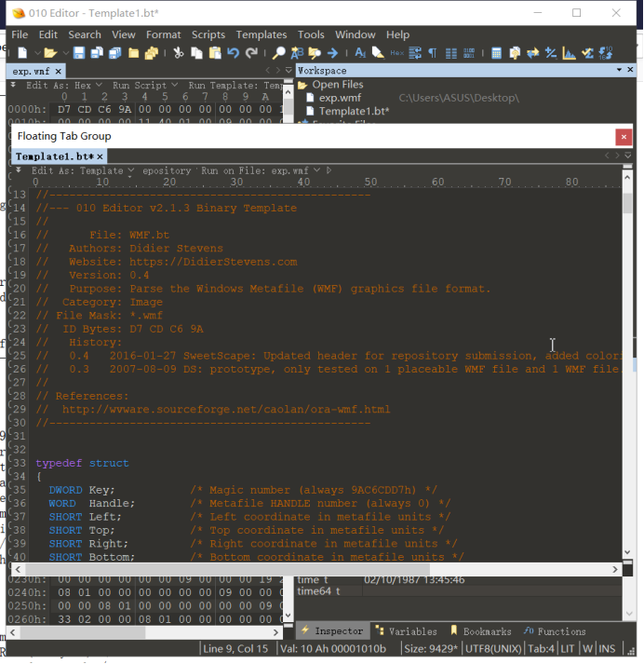The image size is (644, 664).
Task: Toggle the binary ruler toolbar button
Action: pyautogui.click(x=469, y=53)
